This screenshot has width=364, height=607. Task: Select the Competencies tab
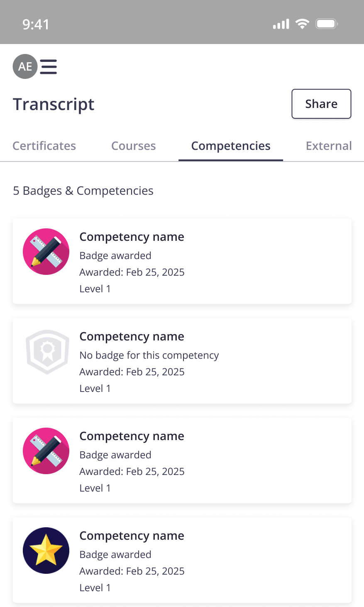pos(231,146)
